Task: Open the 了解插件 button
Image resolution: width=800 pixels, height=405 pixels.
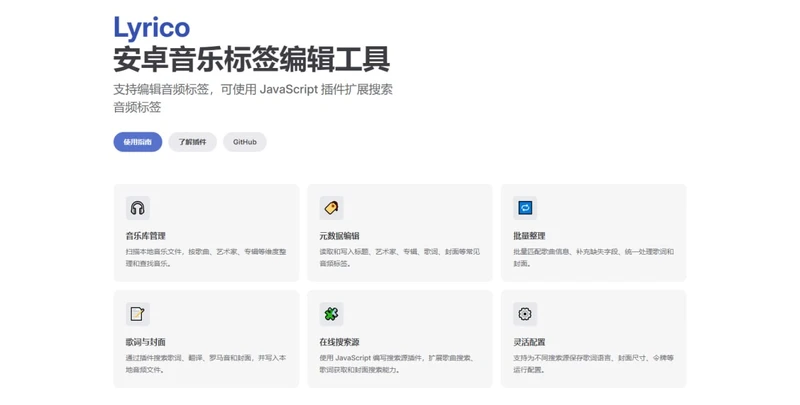Action: coord(192,142)
